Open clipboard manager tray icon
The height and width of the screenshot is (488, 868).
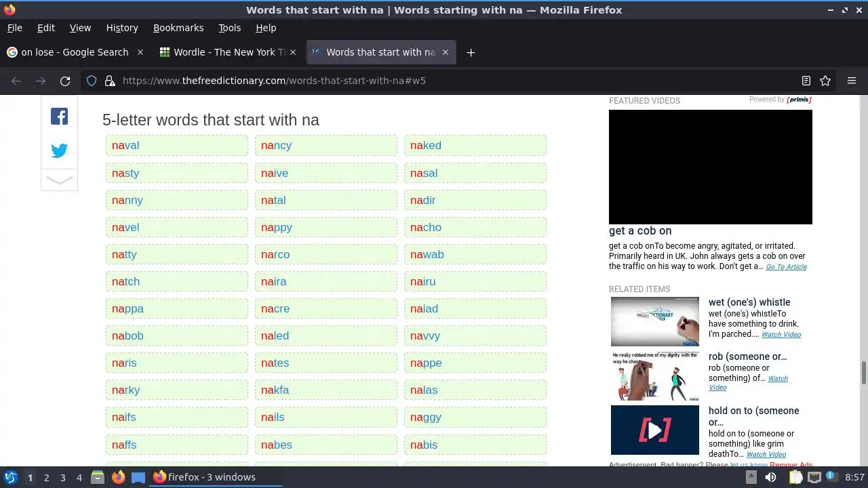[795, 477]
